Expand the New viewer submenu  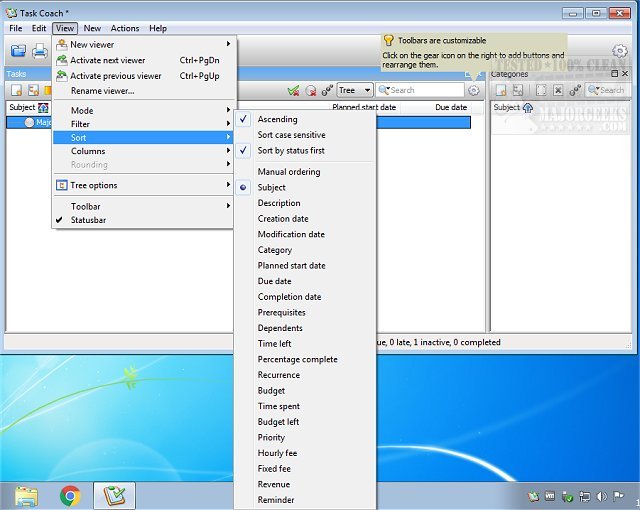click(x=142, y=44)
